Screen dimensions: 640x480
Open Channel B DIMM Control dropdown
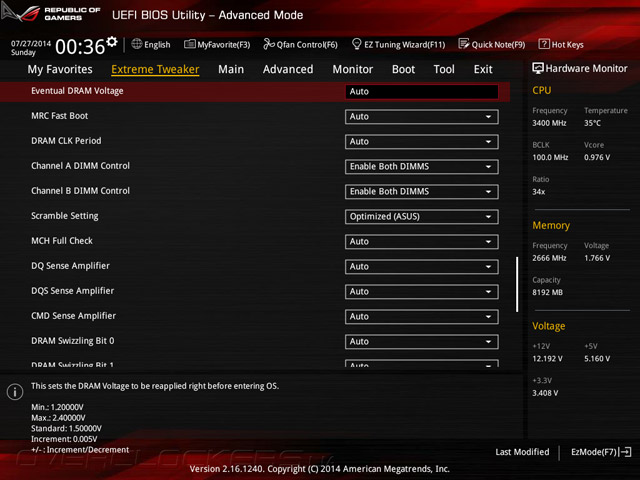[422, 191]
